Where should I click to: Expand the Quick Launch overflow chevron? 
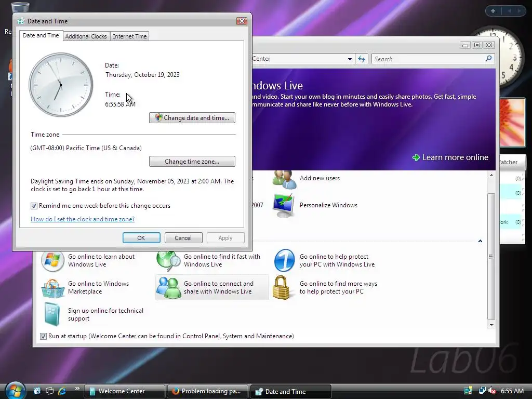pos(77,389)
